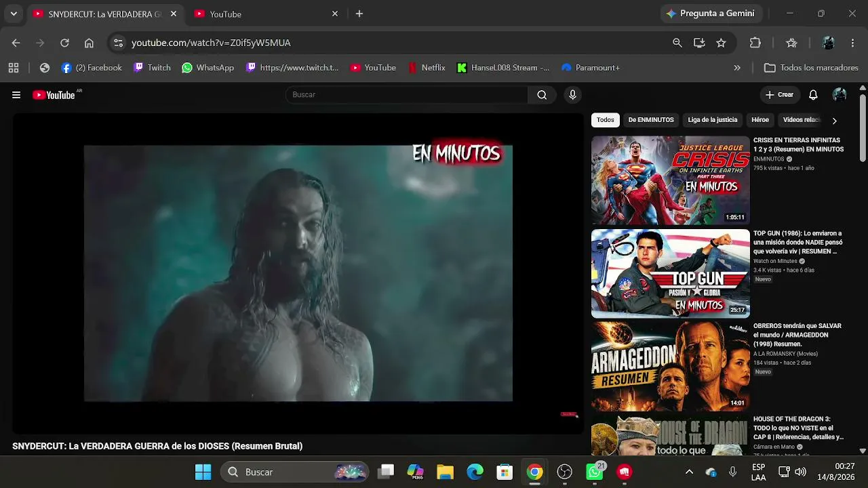Visit the EMINUTOS channel name

click(x=769, y=159)
